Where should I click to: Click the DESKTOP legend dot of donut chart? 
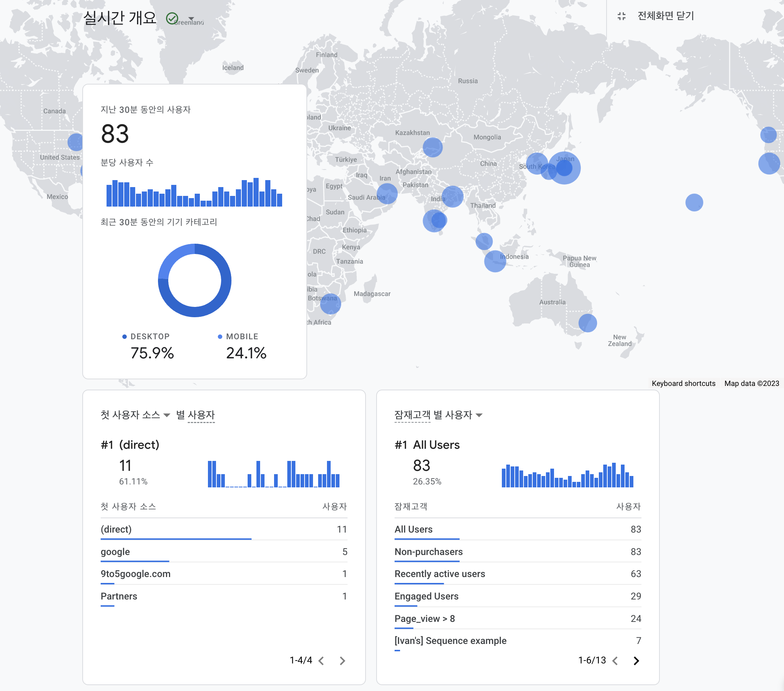coord(124,336)
